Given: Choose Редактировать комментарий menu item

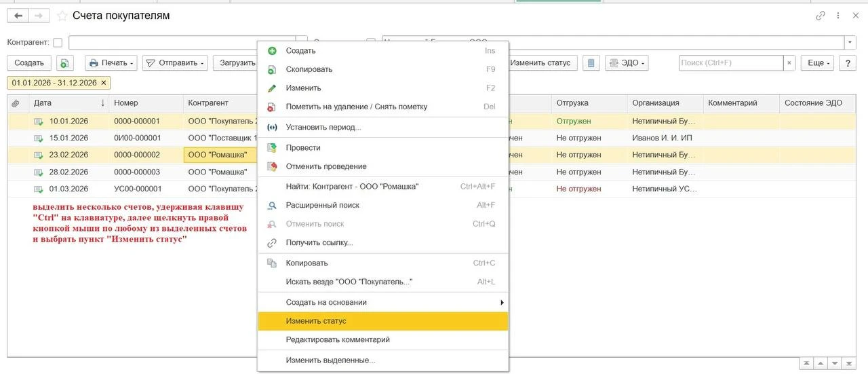Looking at the screenshot, I should [383, 339].
